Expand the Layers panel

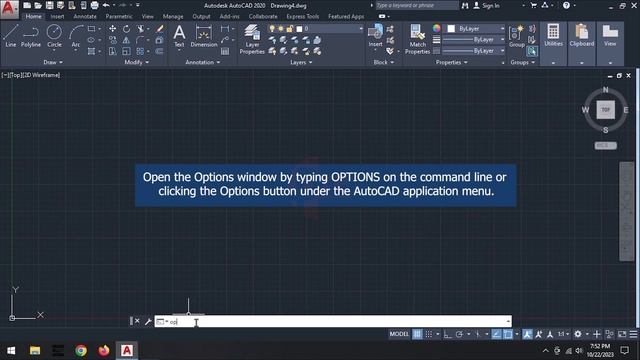(301, 62)
